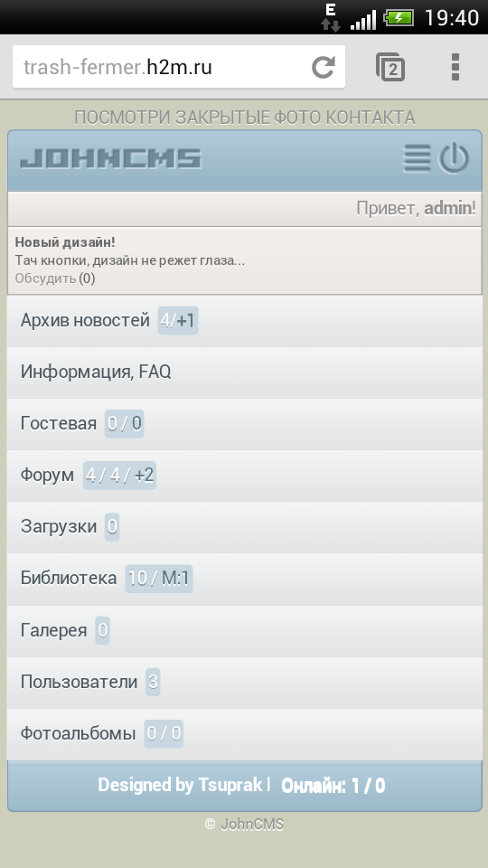
Task: Open the Фотоальбомы section
Action: coord(245,734)
